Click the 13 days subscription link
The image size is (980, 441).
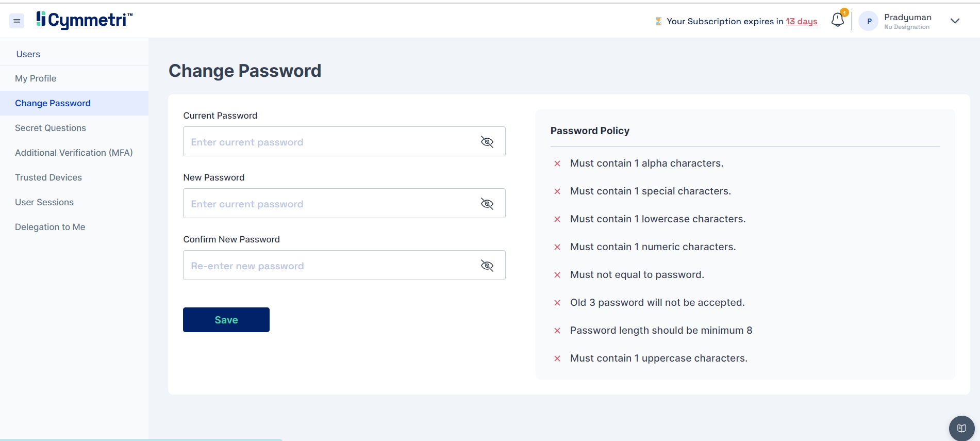click(x=801, y=21)
